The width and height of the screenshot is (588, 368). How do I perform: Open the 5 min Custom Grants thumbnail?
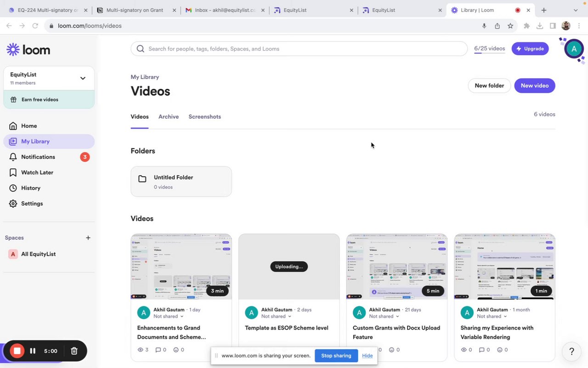coord(397,267)
